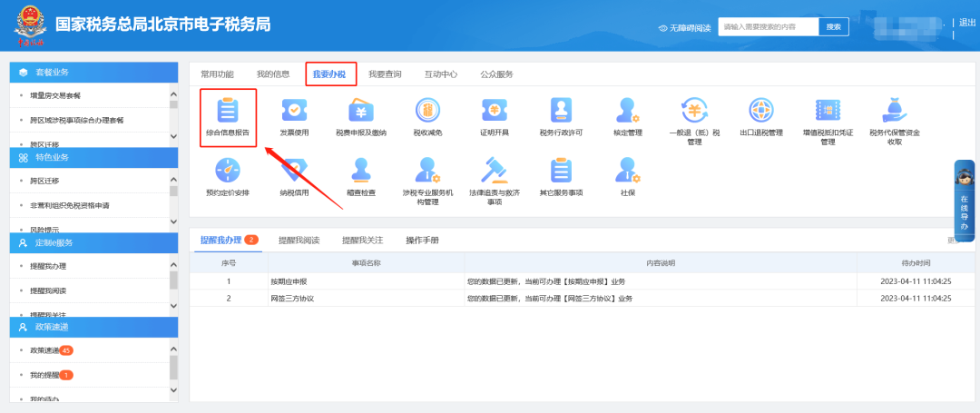Switch to the 我要查询 tab
Image resolution: width=980 pixels, height=413 pixels.
[x=385, y=74]
